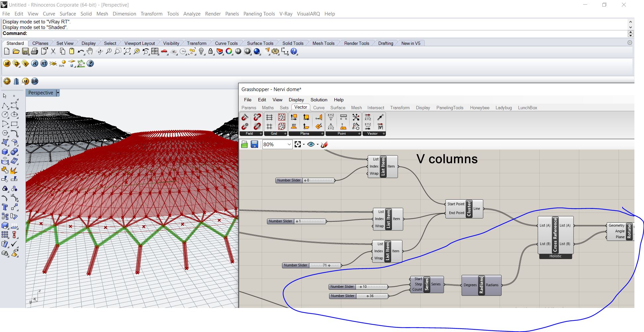Expand the Grid component group

point(285,134)
